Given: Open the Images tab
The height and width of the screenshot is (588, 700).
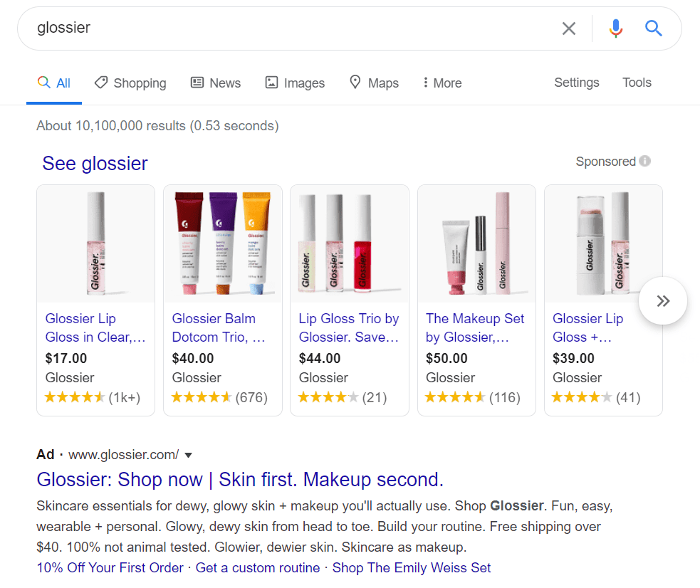Looking at the screenshot, I should (295, 83).
